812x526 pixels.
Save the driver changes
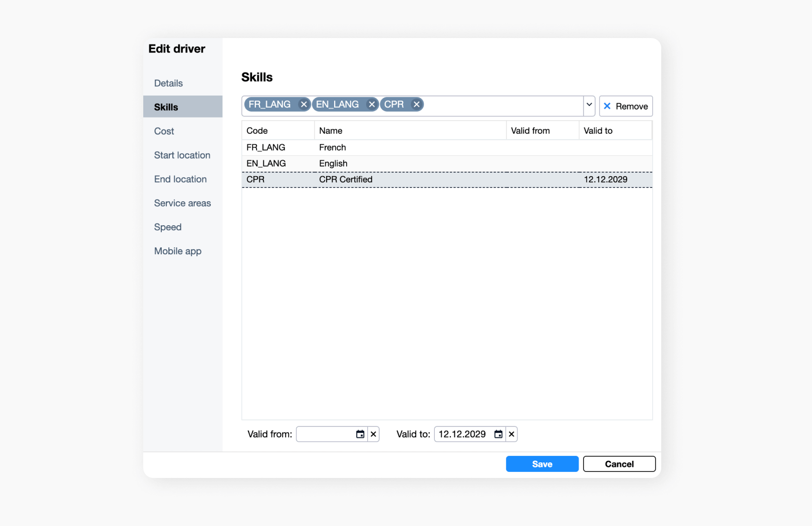pyautogui.click(x=542, y=464)
